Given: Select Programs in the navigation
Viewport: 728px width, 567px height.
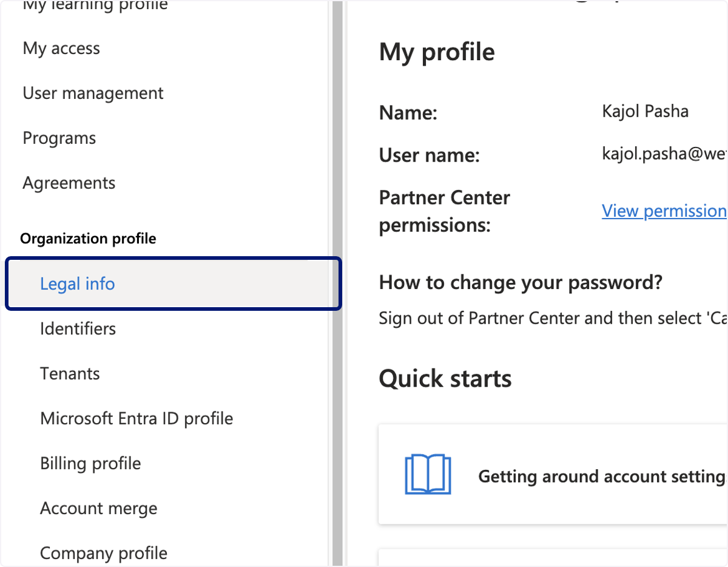Looking at the screenshot, I should [59, 138].
